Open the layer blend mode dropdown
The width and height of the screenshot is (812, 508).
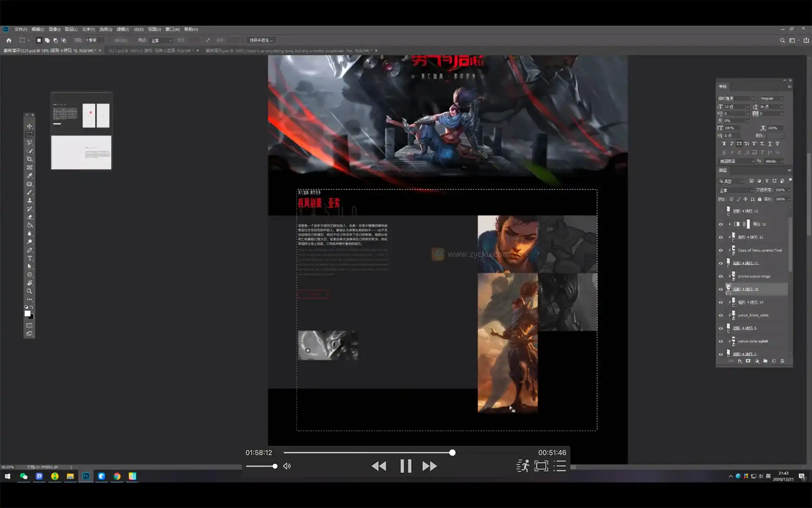[x=736, y=190]
